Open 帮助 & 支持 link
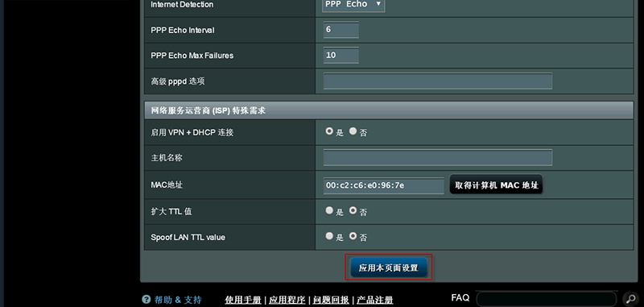This screenshot has height=307, width=644. click(178, 300)
